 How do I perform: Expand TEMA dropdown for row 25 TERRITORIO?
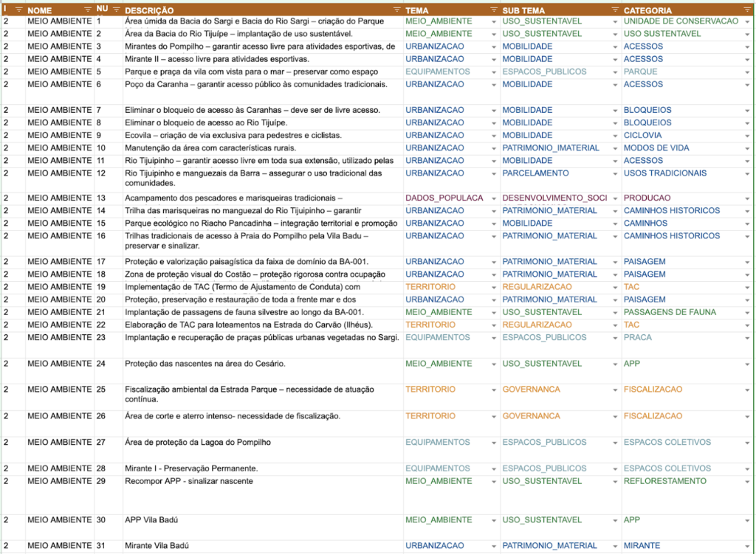[494, 389]
